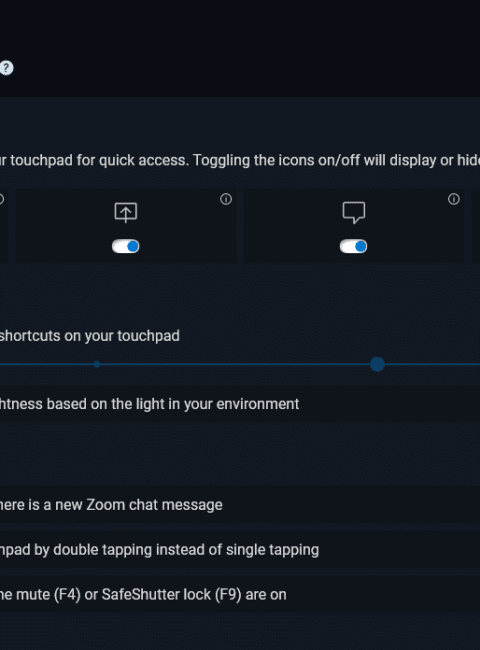
Task: Open info for the share screen shortcut
Action: [226, 199]
